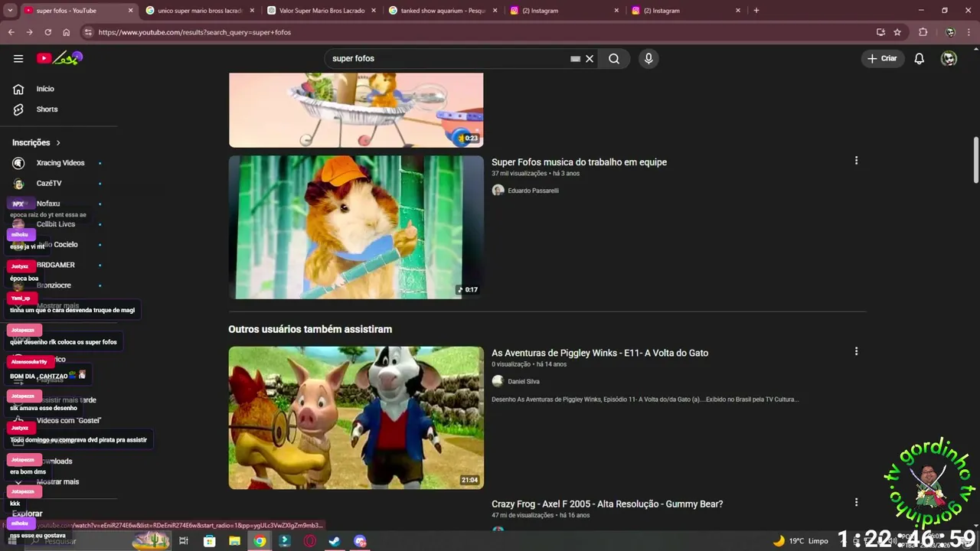Click the page vertical scrollbar
This screenshot has width=980, height=551.
(975, 160)
